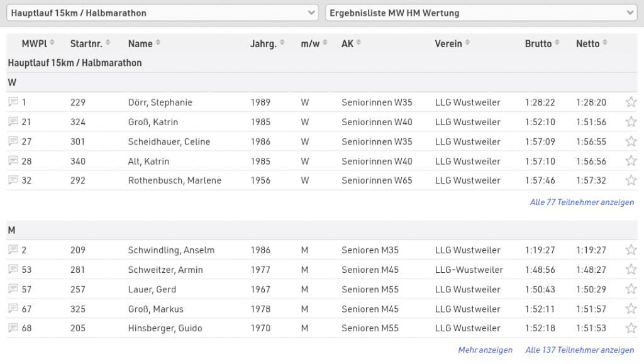This screenshot has height=364, width=644.
Task: Sort by the Verein column header
Action: click(452, 43)
